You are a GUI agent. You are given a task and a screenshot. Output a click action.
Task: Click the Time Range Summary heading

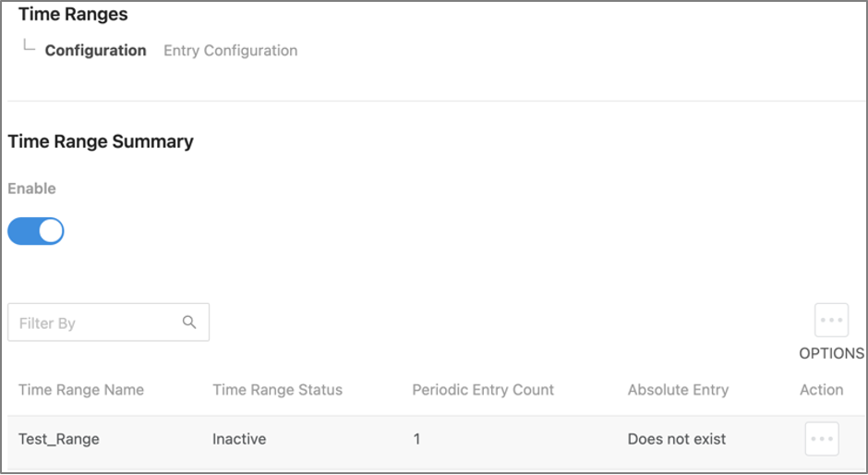point(101,141)
